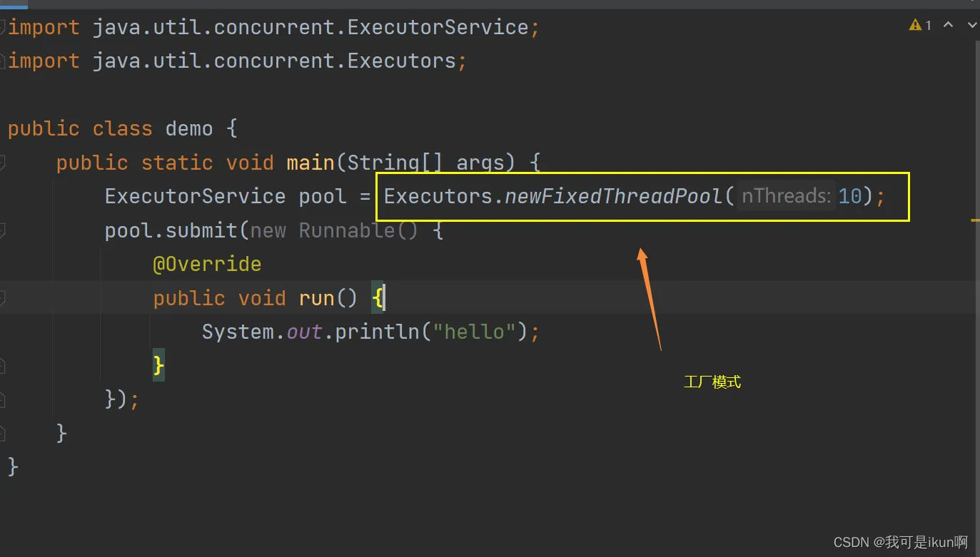Image resolution: width=980 pixels, height=557 pixels.
Task: Click the class name 'demo'
Action: point(189,129)
